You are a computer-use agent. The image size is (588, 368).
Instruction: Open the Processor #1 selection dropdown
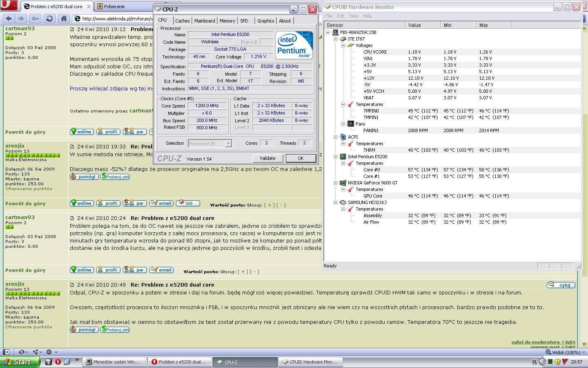click(228, 144)
